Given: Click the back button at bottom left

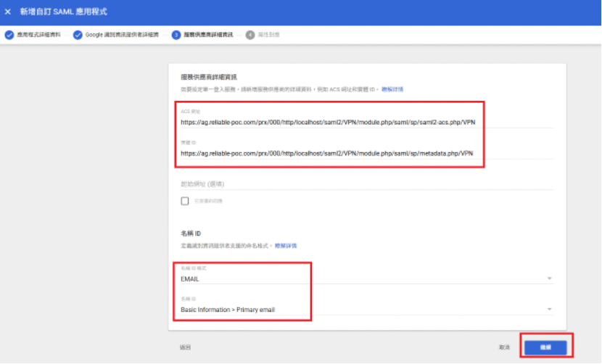Looking at the screenshot, I should point(185,347).
